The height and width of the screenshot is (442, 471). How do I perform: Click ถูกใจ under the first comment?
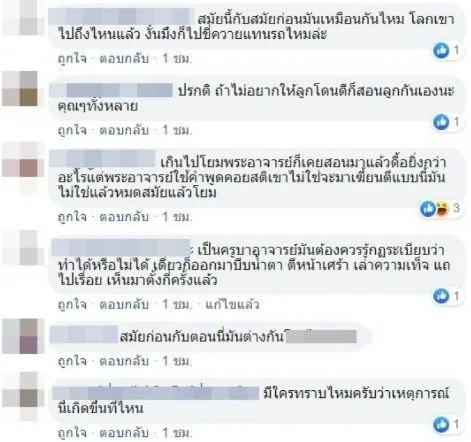[x=72, y=59]
